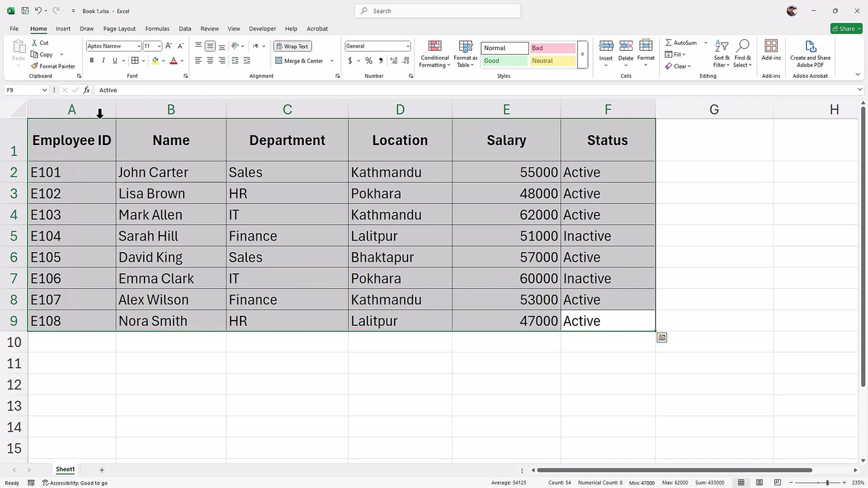Viewport: 868px width, 488px height.
Task: Open the General number format dropdown
Action: click(x=408, y=46)
